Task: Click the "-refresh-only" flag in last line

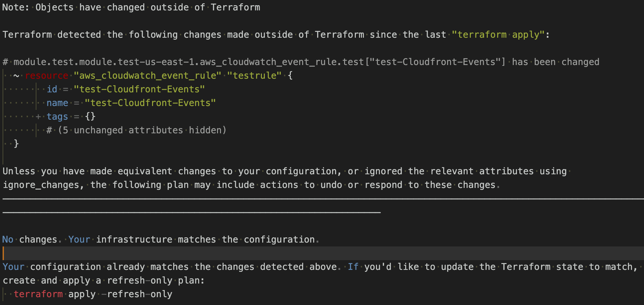Action: pyautogui.click(x=136, y=294)
